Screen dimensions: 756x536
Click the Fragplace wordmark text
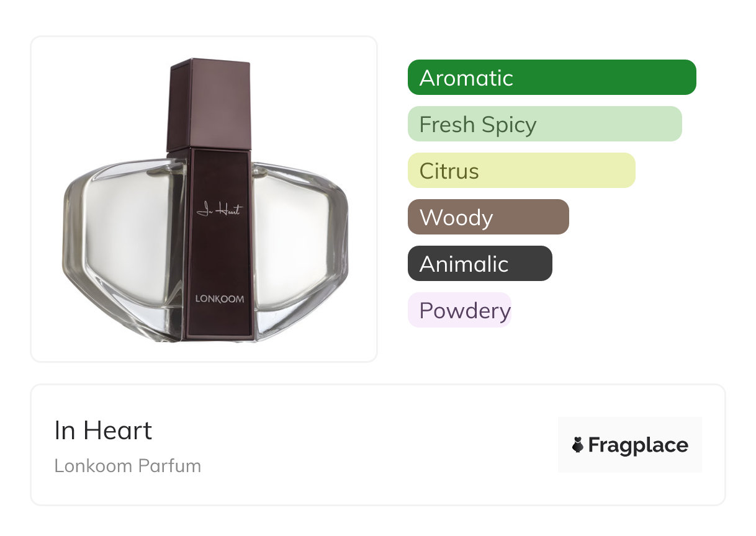pos(637,445)
